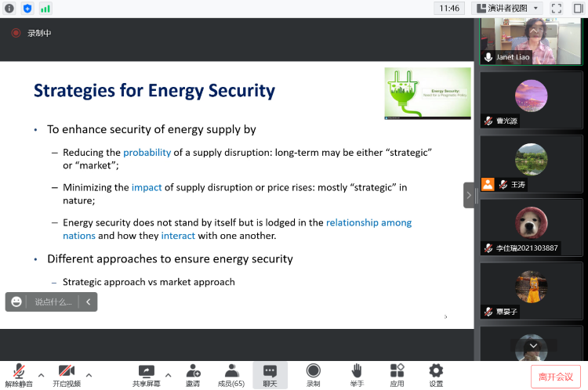Raise hand with the 举手 icon
Viewport: 588px width, 390px height.
tap(357, 374)
